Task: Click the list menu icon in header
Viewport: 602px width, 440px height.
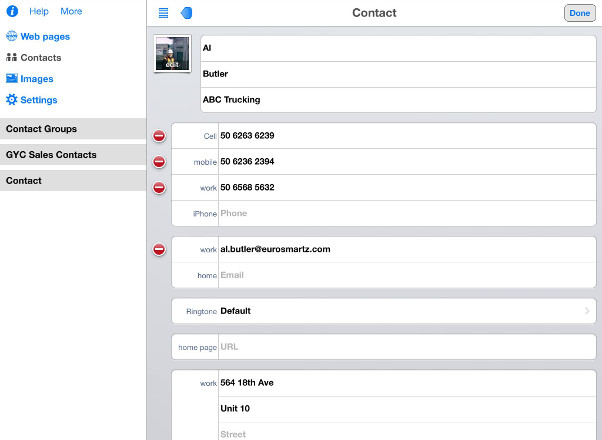Action: [x=164, y=13]
